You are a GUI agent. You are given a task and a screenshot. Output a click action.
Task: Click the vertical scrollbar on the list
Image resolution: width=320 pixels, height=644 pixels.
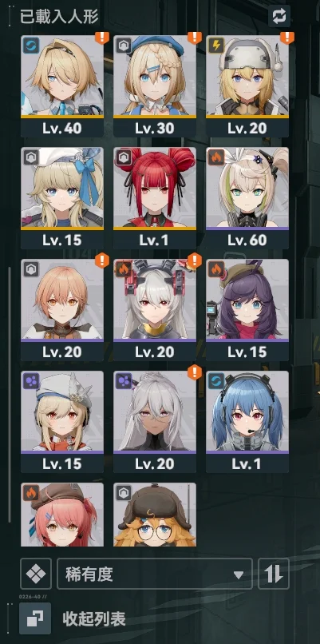click(10, 394)
